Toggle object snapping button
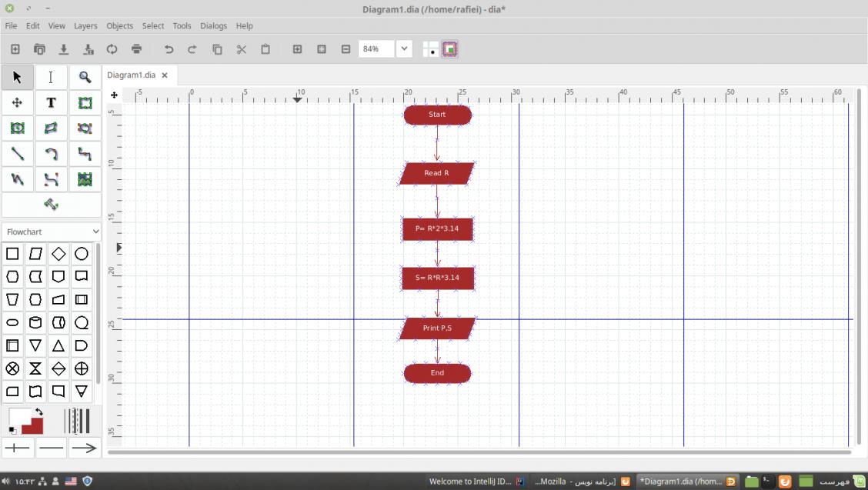Image resolution: width=868 pixels, height=490 pixels. click(x=450, y=49)
